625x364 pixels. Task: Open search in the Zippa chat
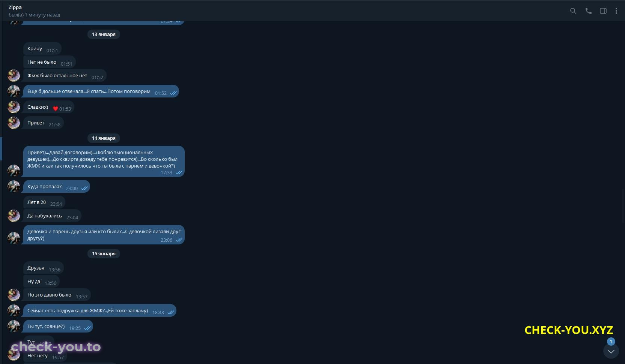[573, 11]
